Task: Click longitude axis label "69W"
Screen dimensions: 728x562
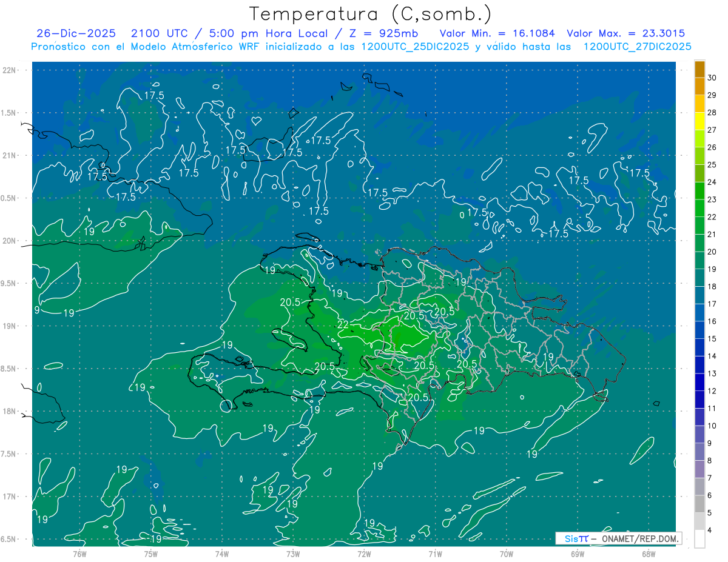Action: click(578, 554)
